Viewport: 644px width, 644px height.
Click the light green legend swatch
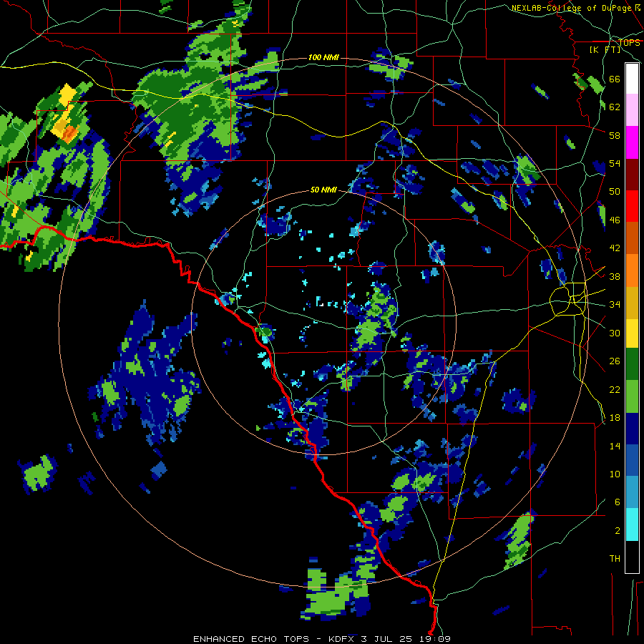[632, 396]
